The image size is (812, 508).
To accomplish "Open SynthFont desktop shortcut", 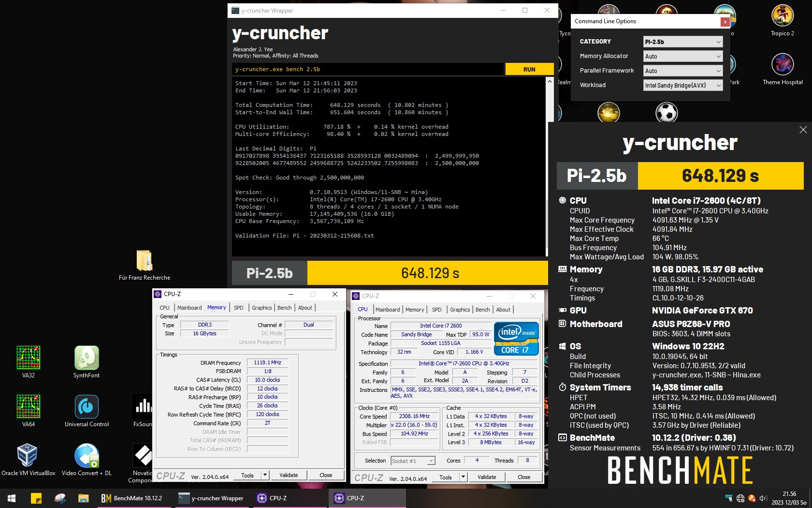I will (87, 362).
